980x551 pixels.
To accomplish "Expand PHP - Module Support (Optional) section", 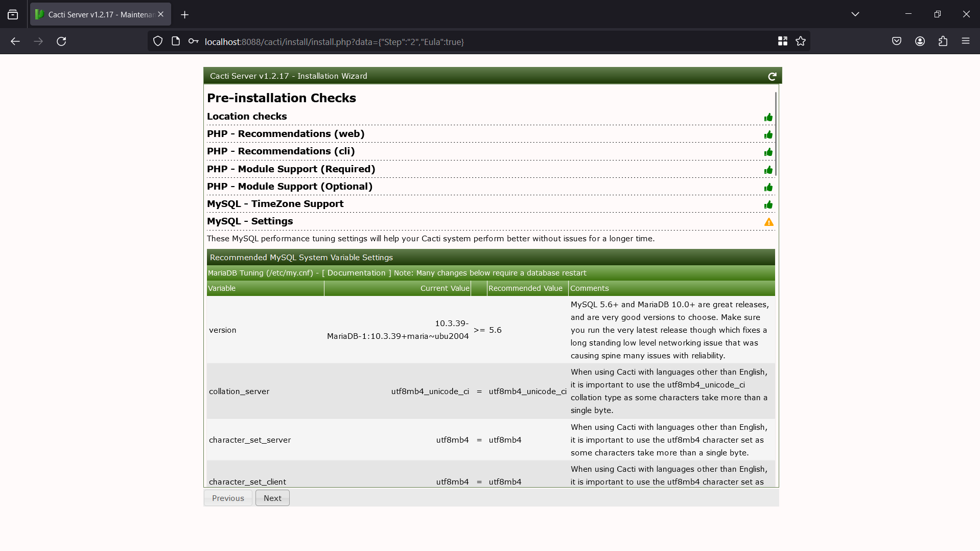I will pyautogui.click(x=290, y=187).
